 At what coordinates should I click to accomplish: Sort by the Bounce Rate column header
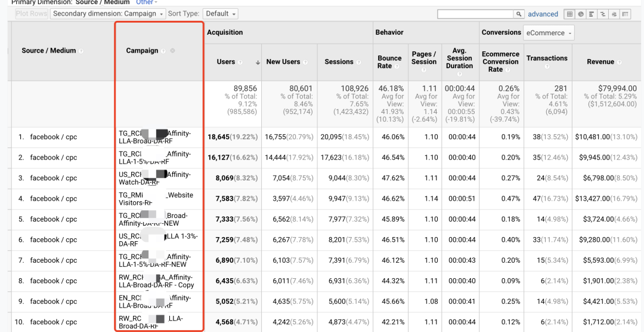(x=389, y=62)
